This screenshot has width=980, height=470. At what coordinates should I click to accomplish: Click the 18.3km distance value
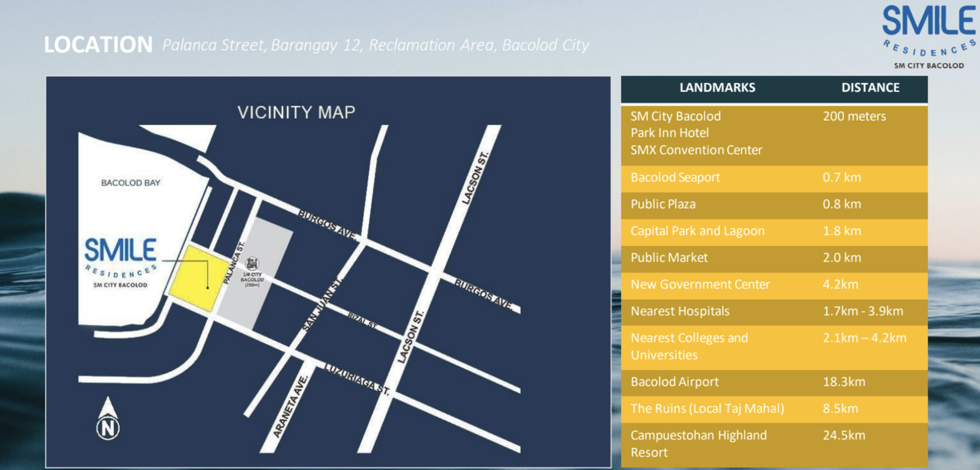(844, 382)
